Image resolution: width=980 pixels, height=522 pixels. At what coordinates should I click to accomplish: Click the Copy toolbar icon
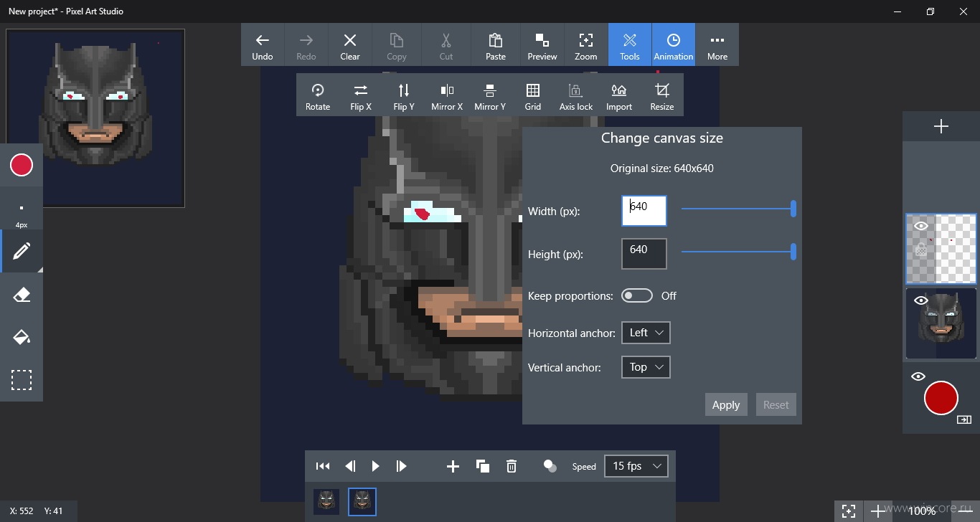(397, 45)
